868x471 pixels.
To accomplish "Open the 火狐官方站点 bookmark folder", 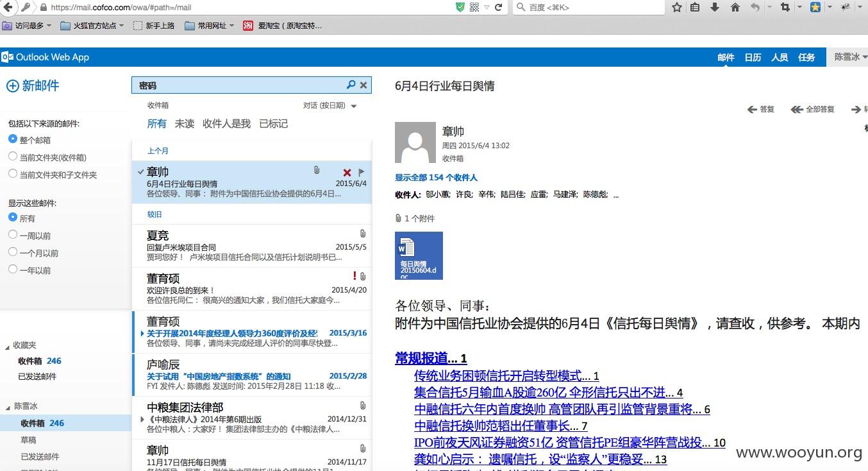I will pos(92,26).
